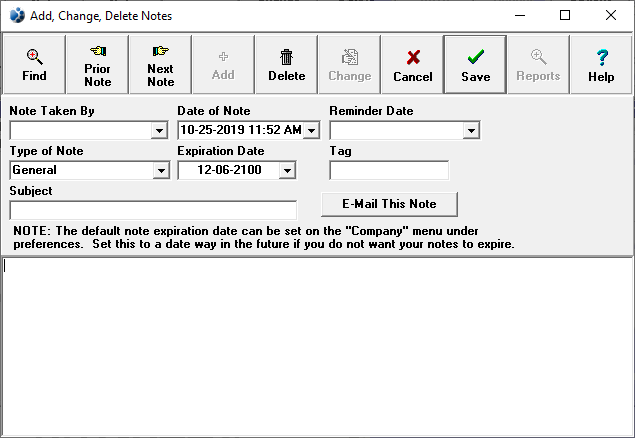Open the Date of Note picker arrow
The width and height of the screenshot is (635, 438).
(x=311, y=131)
